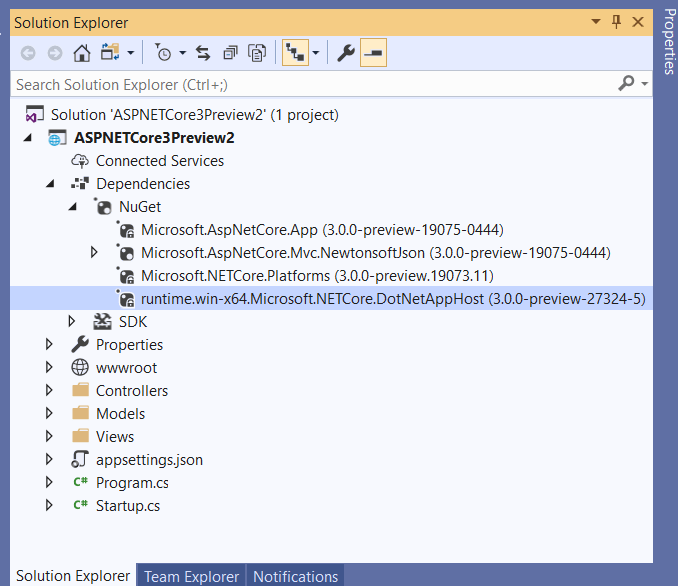Screen dimensions: 678x586
Task: Go to Home view in Solution Explorer
Action: [82, 53]
